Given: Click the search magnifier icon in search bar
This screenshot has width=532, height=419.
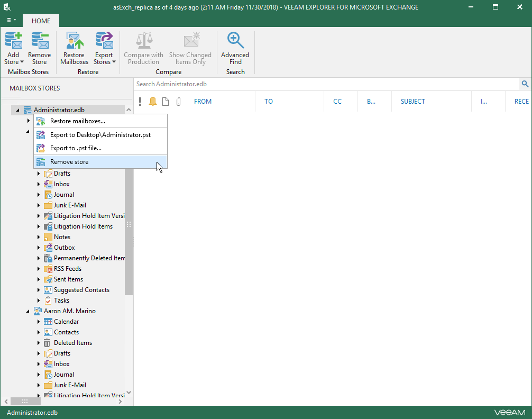Looking at the screenshot, I should [x=525, y=84].
